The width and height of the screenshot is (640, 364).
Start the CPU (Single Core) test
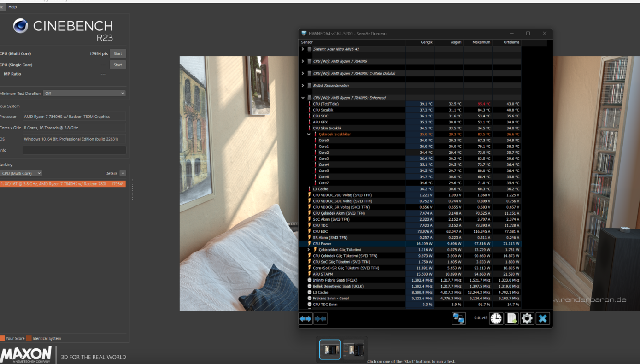(117, 65)
